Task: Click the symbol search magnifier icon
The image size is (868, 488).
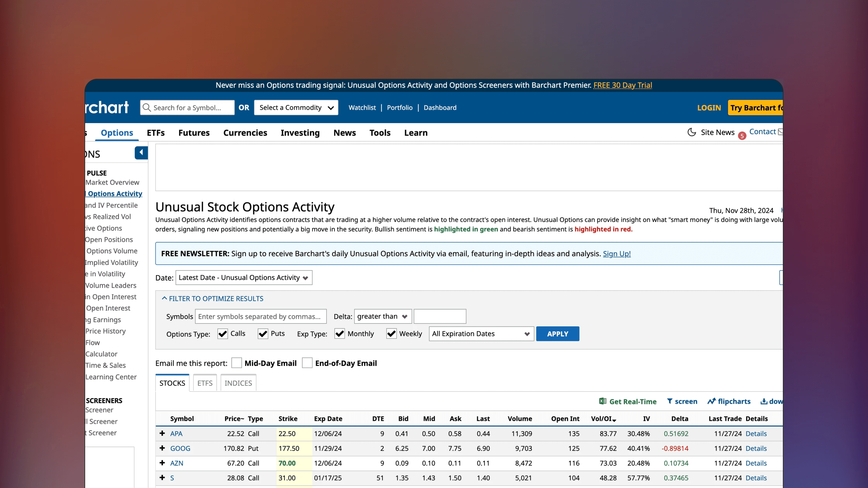Action: click(x=146, y=107)
